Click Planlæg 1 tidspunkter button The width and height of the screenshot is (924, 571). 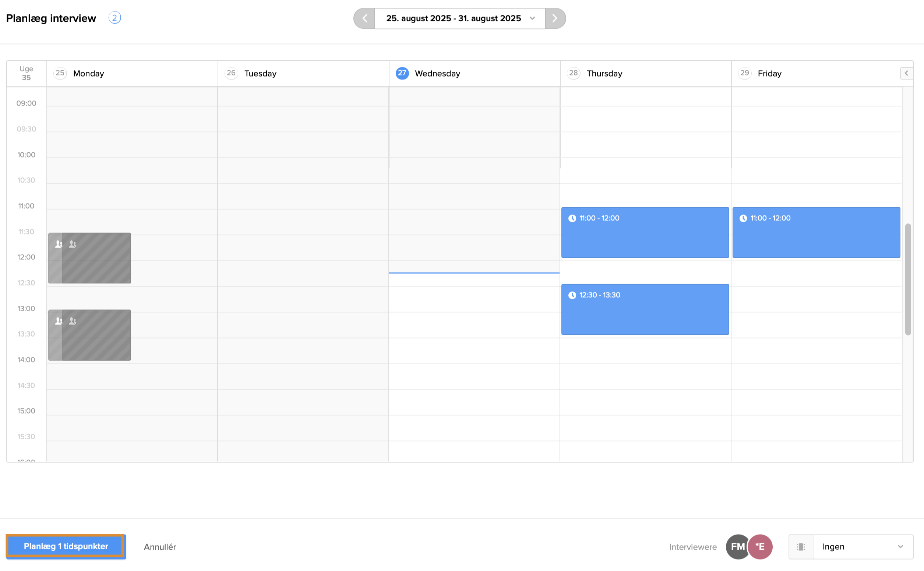pyautogui.click(x=66, y=546)
